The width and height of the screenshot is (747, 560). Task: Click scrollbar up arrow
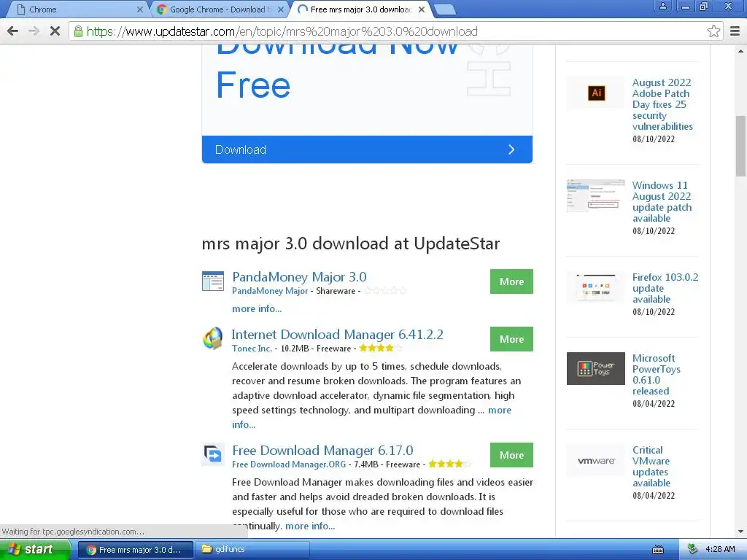click(741, 50)
